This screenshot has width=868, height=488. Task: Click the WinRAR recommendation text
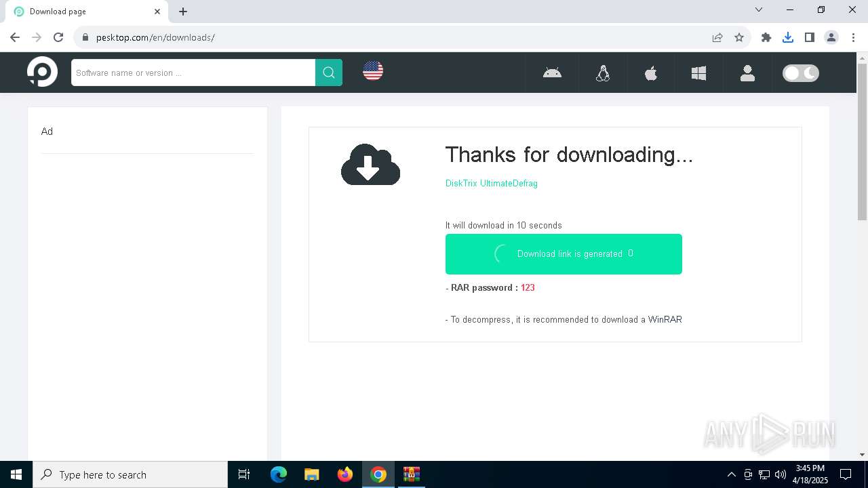[x=564, y=319]
